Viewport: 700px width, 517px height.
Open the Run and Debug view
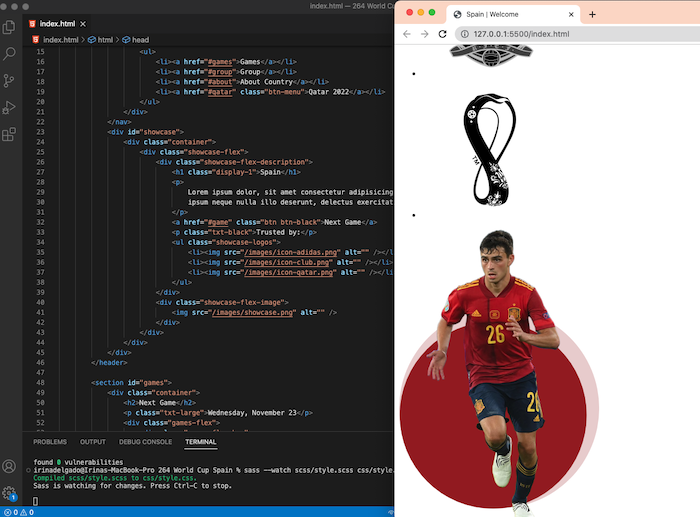tap(9, 108)
